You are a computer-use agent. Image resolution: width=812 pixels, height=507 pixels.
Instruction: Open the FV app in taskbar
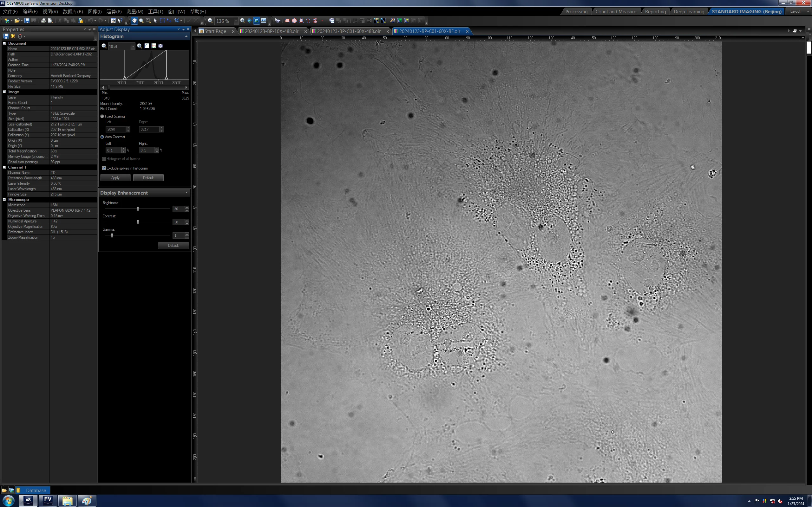coord(48,500)
